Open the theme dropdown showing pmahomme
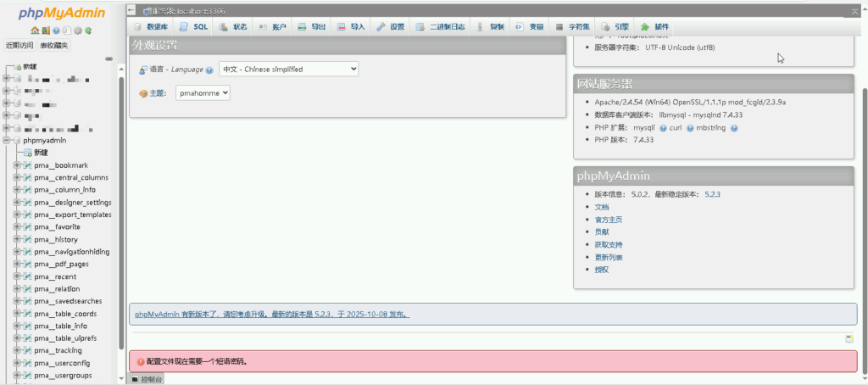868x385 pixels. coord(203,93)
